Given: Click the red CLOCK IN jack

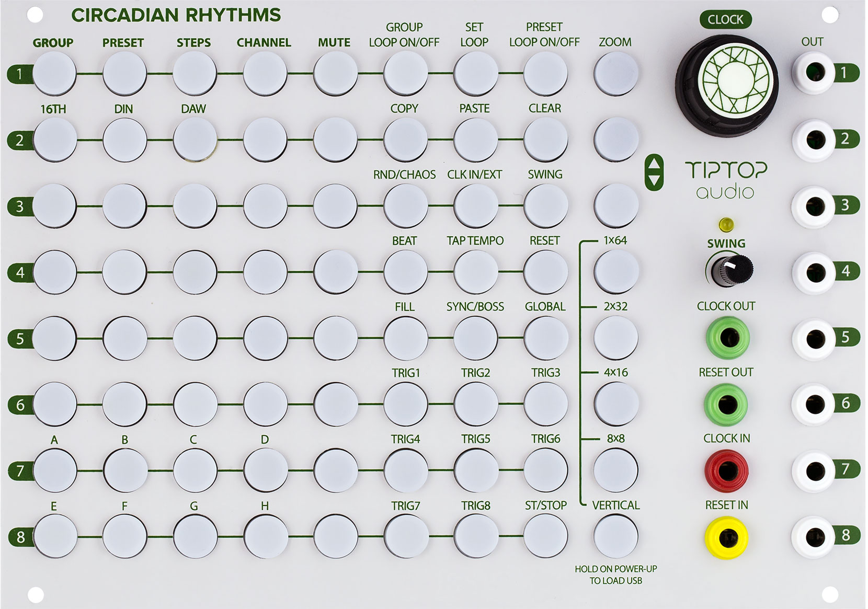Looking at the screenshot, I should pos(727,470).
